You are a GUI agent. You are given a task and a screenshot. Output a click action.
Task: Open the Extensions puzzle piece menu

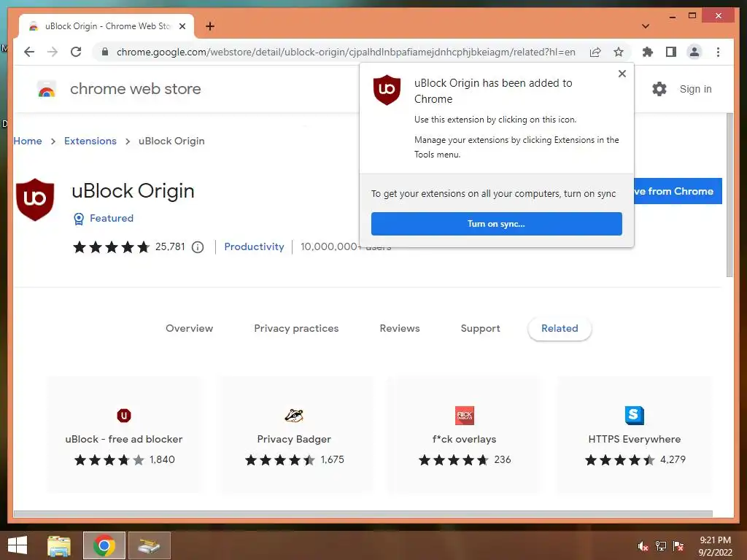pyautogui.click(x=648, y=52)
